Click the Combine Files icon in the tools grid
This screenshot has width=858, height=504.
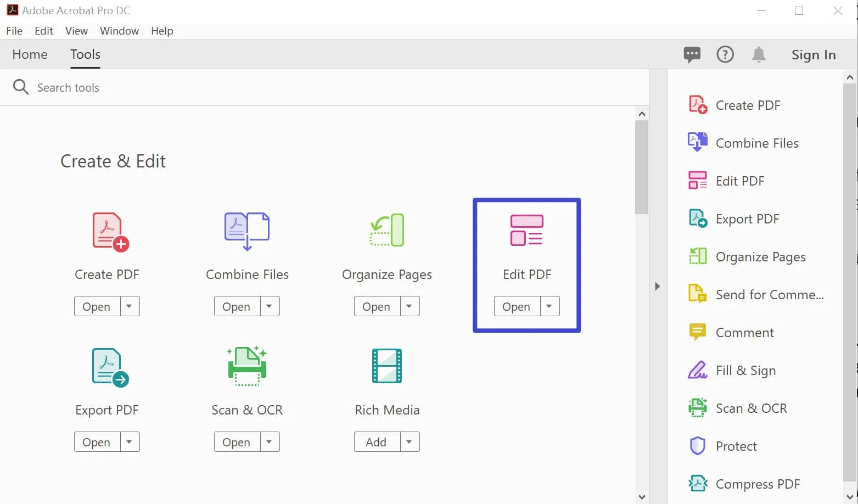(247, 231)
